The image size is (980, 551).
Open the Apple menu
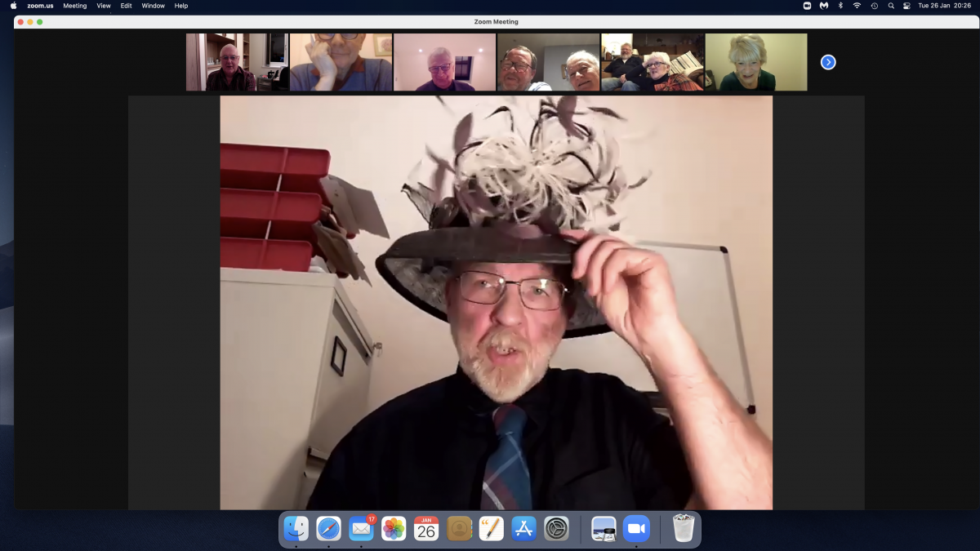[x=13, y=6]
